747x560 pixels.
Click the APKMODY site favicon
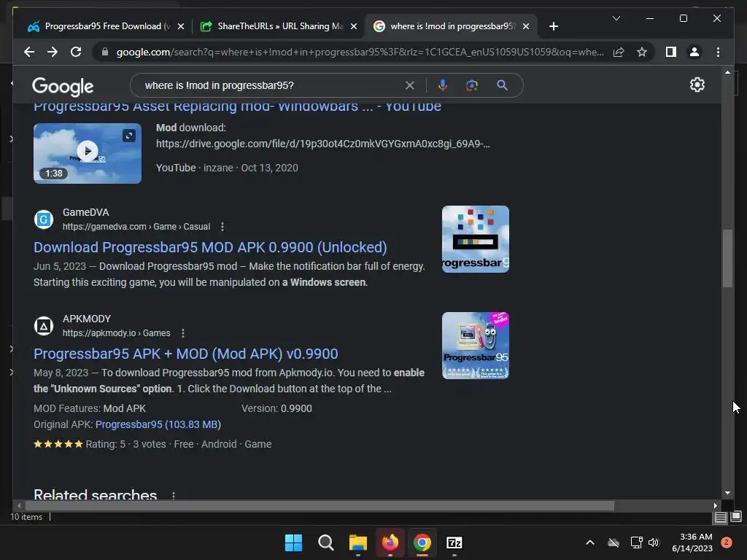tap(43, 326)
